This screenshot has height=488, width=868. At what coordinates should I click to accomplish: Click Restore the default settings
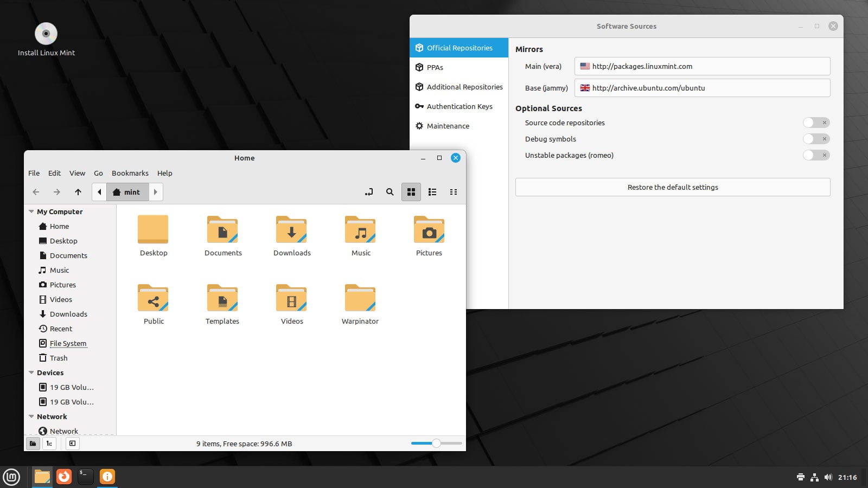[x=673, y=187]
